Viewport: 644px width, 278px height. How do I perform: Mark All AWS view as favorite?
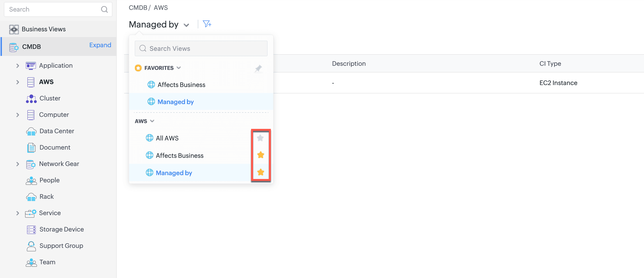(260, 138)
